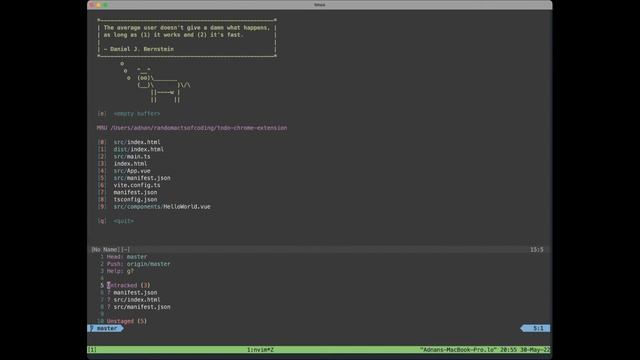Collapse the Untracked (3) section

[128, 285]
